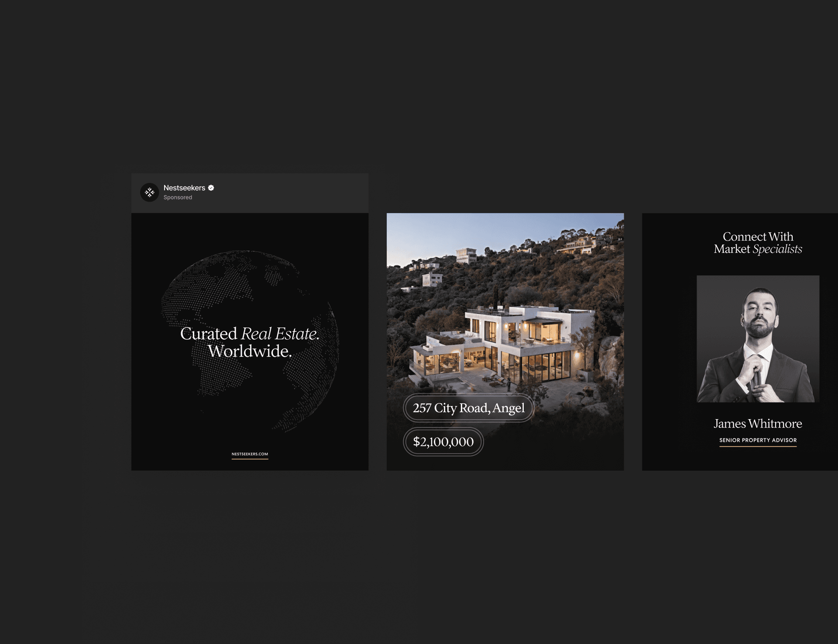Click the James Whitmore name
Image resolution: width=838 pixels, height=644 pixels.
click(758, 424)
